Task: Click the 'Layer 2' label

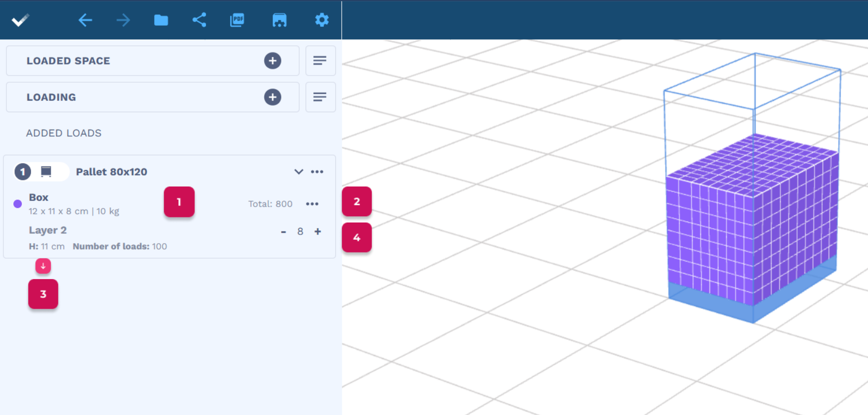Action: click(48, 230)
